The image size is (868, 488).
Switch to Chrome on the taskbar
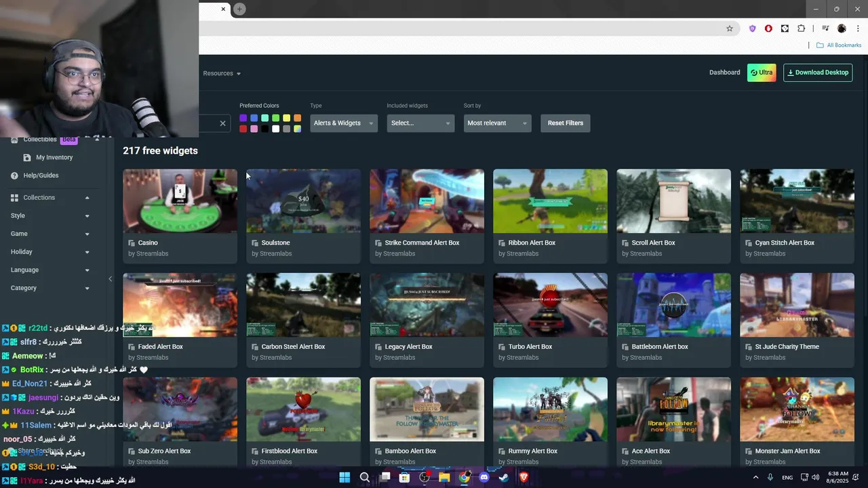coord(465,477)
